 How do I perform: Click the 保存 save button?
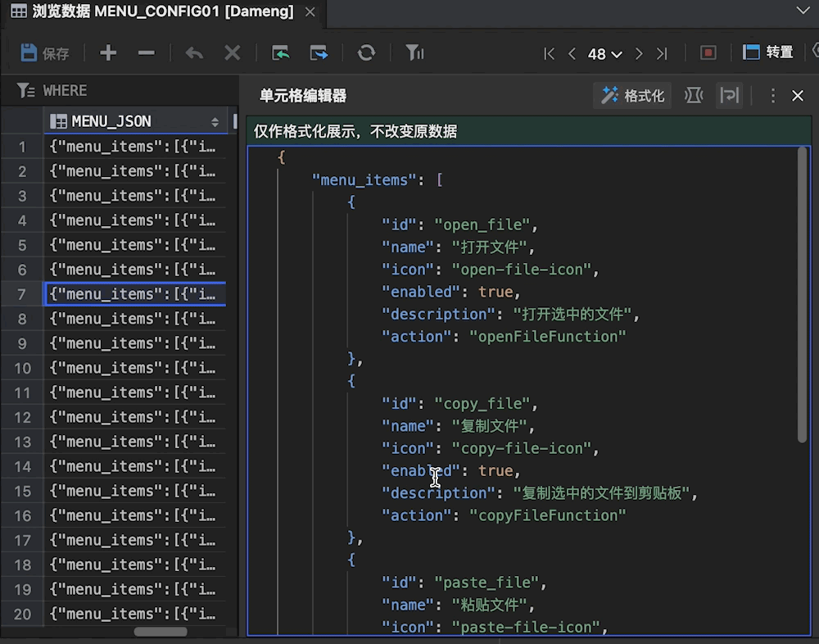point(45,53)
